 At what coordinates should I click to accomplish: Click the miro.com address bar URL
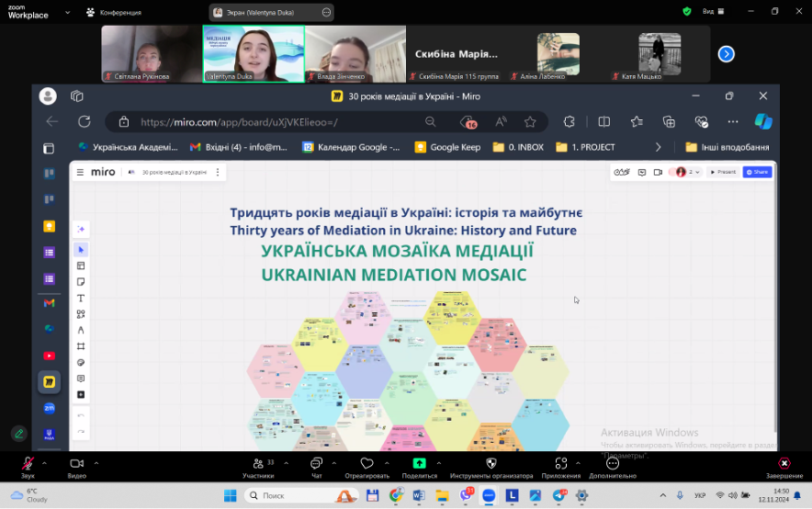(x=239, y=122)
